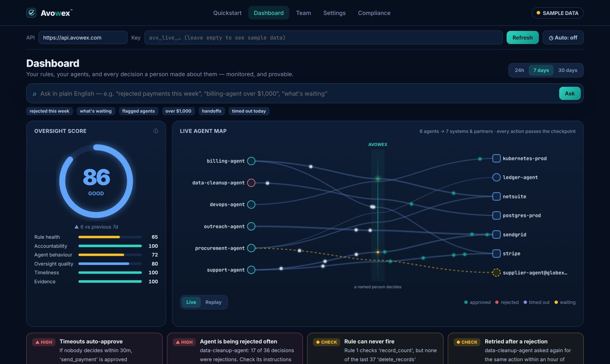
Task: Select the outreach-agent node circle
Action: 251,226
